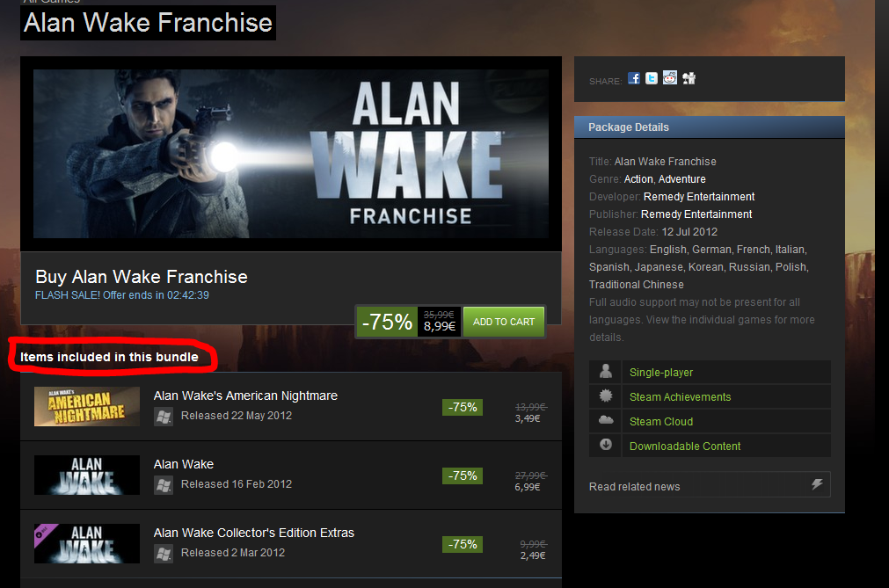
Task: Share on Facebook icon
Action: click(x=634, y=78)
